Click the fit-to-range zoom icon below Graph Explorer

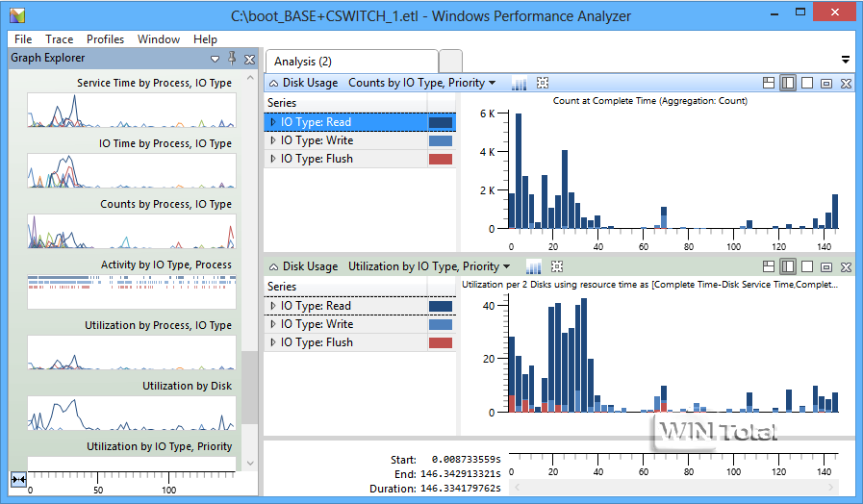pos(18,479)
